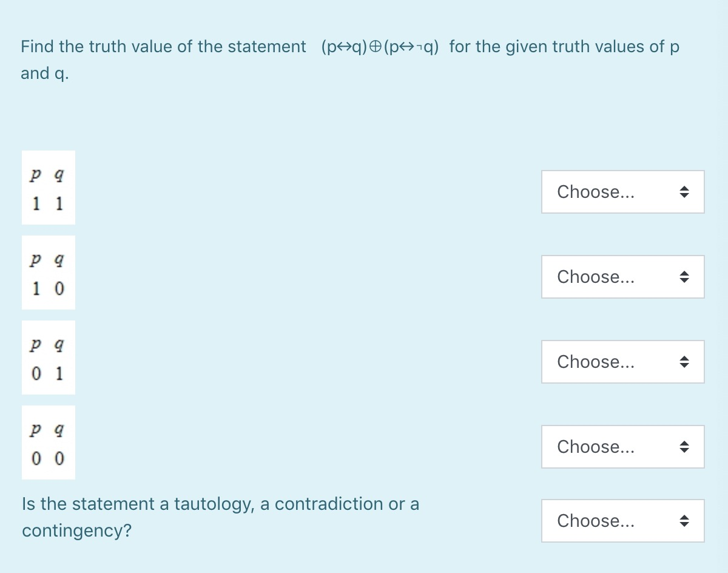Image resolution: width=728 pixels, height=573 pixels.
Task: Click the sort arrows icon on the first dropdown
Action: click(684, 192)
